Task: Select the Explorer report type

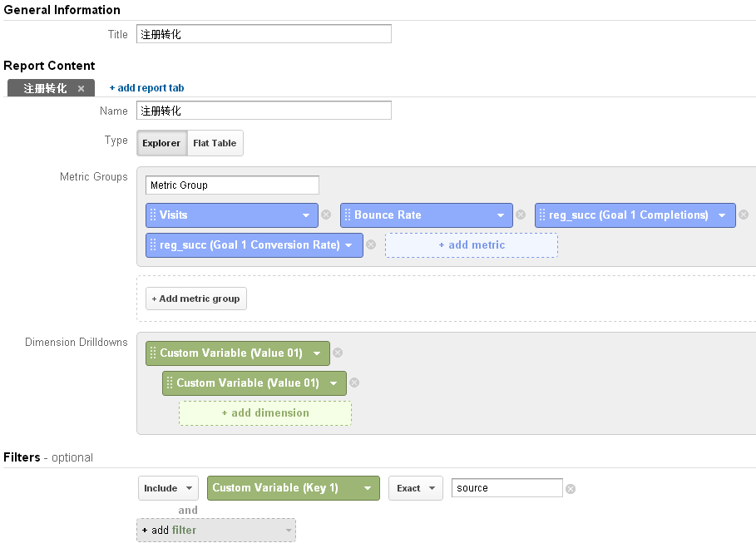Action: (161, 143)
